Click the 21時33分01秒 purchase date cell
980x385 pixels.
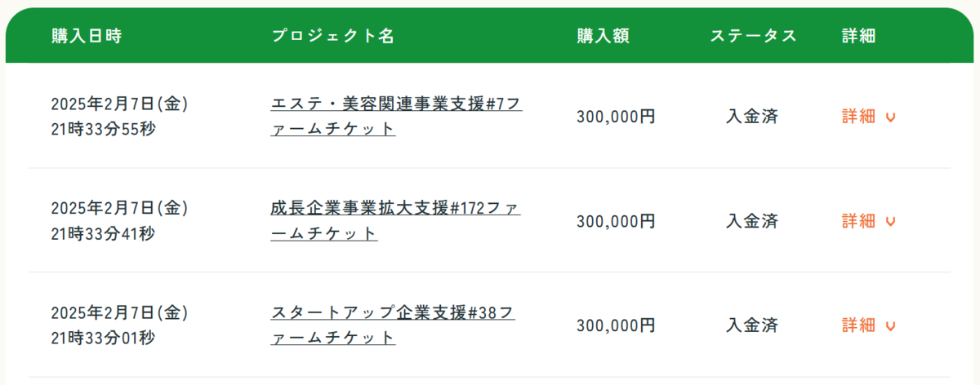103,339
